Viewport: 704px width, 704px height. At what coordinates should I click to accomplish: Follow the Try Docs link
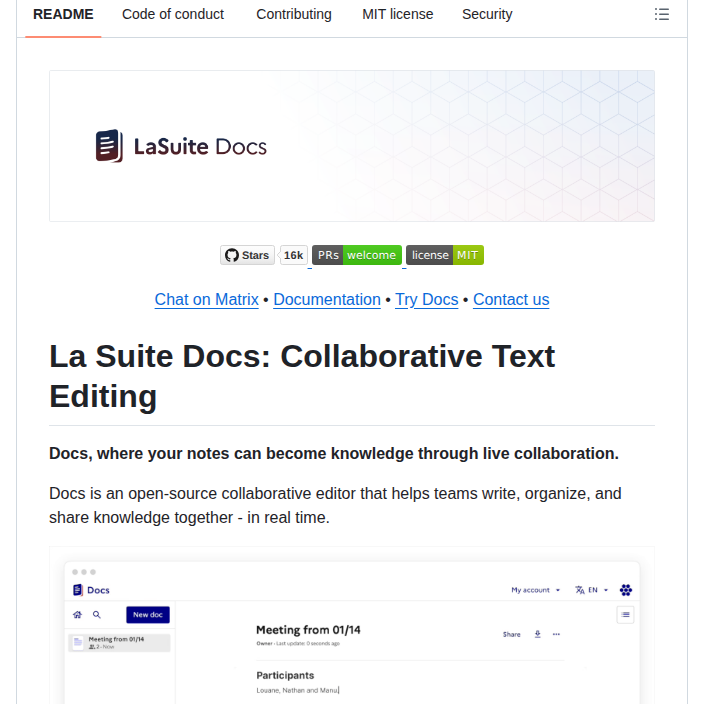point(427,299)
